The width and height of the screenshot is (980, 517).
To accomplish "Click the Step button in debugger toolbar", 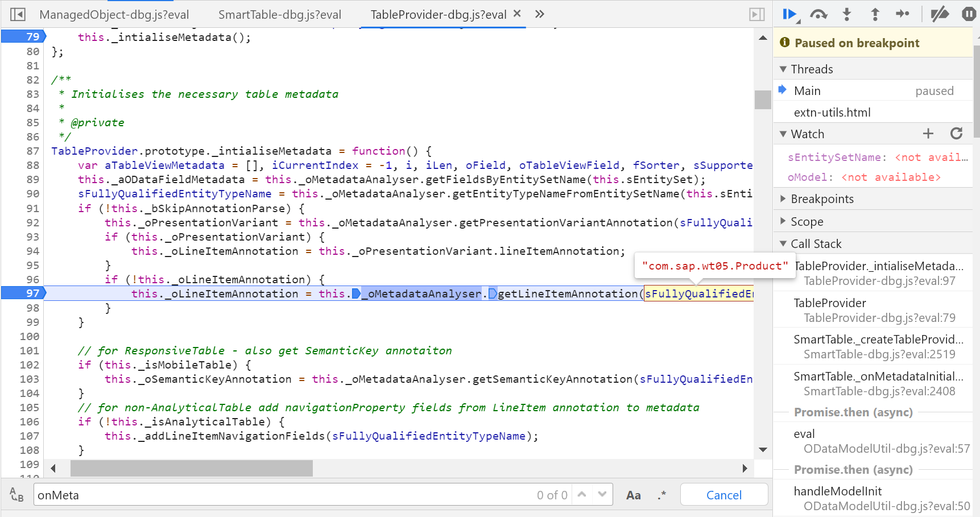I will [x=903, y=14].
